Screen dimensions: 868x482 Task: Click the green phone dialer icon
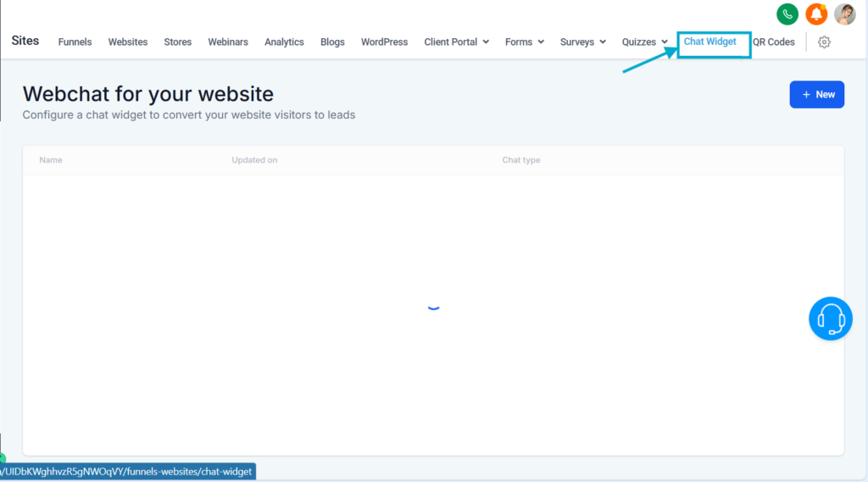pos(787,14)
